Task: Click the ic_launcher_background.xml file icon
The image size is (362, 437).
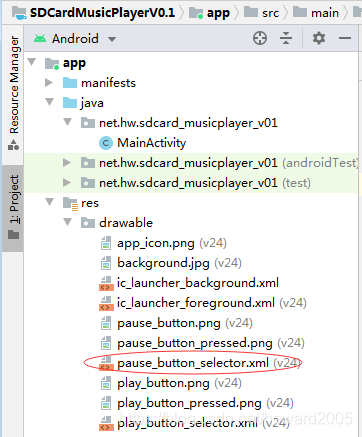Action: pyautogui.click(x=105, y=284)
